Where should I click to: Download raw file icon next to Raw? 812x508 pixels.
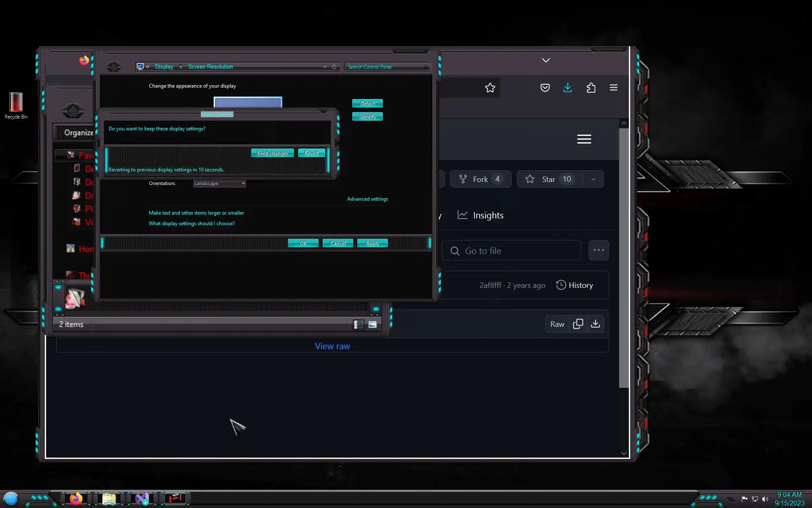(595, 324)
